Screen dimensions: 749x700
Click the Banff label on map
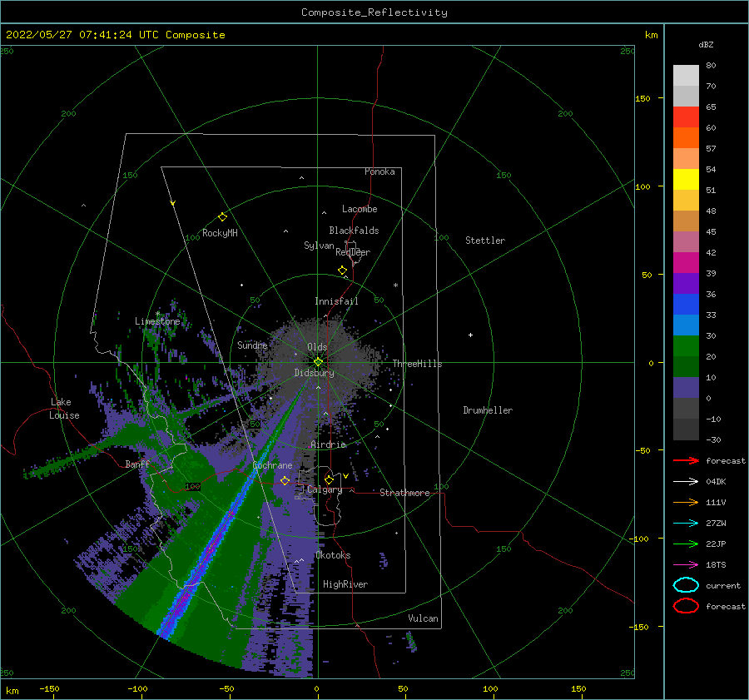[x=137, y=464]
